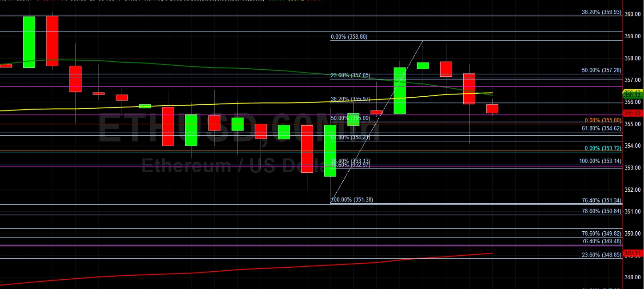Image resolution: width=644 pixels, height=289 pixels.
Task: Click the 100.00% (353.14) Fibonacci label
Action: click(x=600, y=161)
